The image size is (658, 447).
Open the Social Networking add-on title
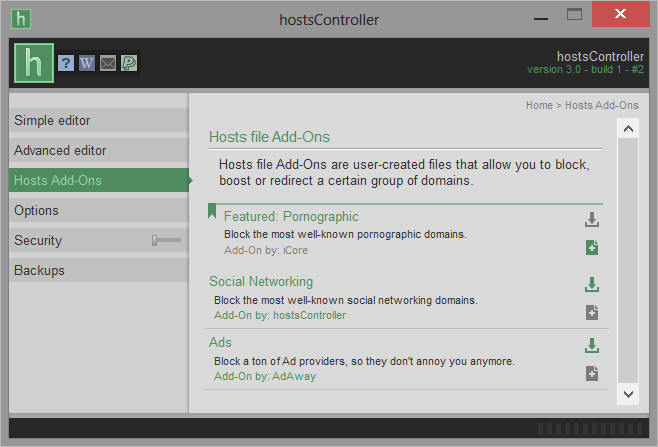pyautogui.click(x=261, y=282)
